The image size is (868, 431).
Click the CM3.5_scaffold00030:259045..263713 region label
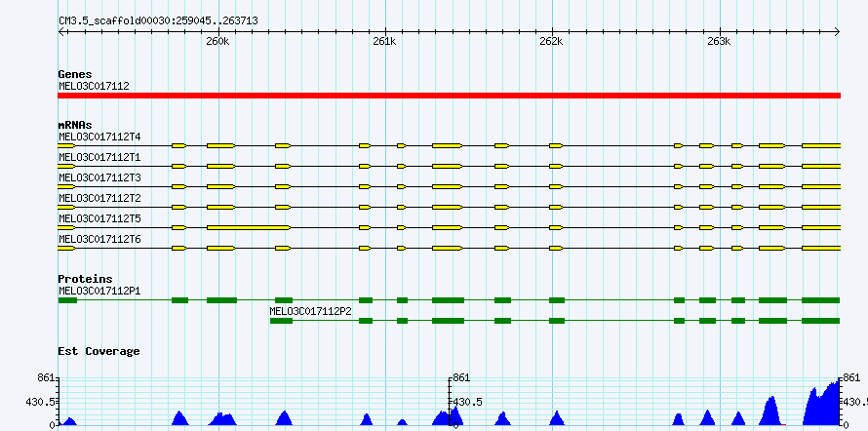click(x=158, y=21)
